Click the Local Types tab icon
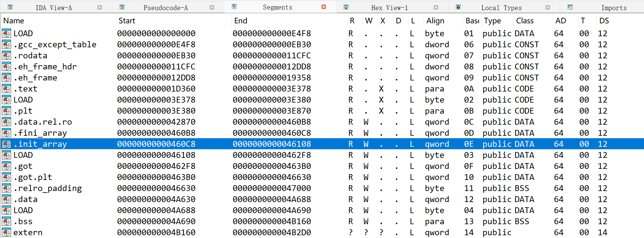The width and height of the screenshot is (644, 238). tap(458, 7)
